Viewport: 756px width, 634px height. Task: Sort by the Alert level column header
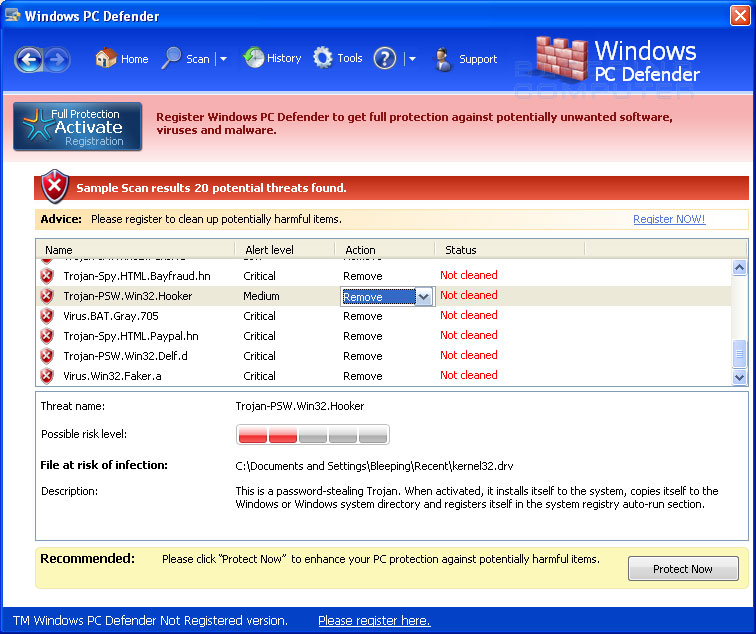(284, 250)
